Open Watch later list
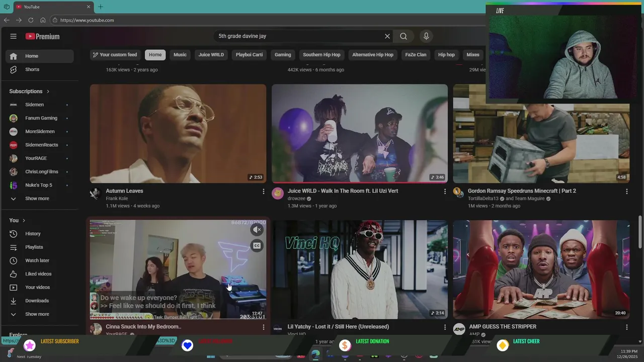This screenshot has width=644, height=362. (x=39, y=260)
